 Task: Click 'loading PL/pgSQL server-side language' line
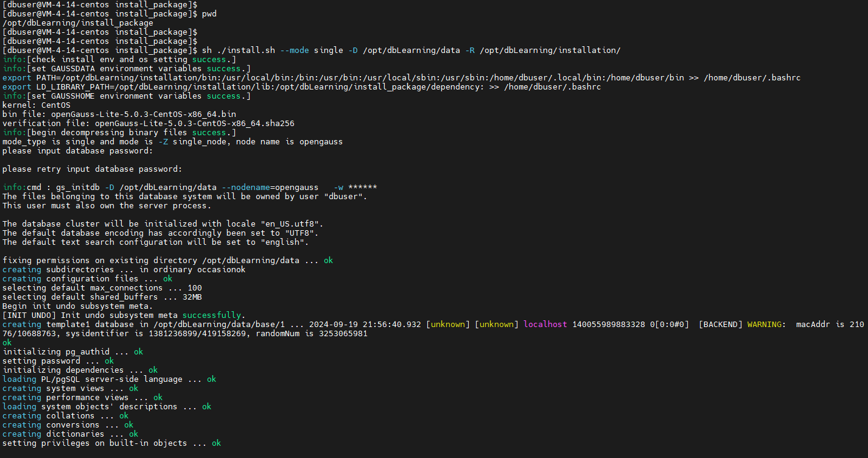click(x=110, y=379)
